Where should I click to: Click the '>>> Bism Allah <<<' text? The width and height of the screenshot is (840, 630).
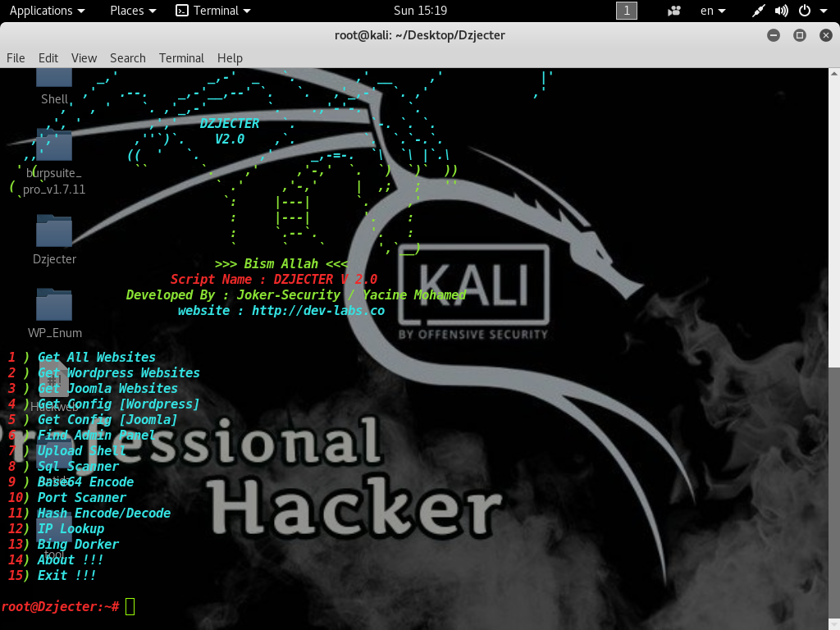(281, 263)
